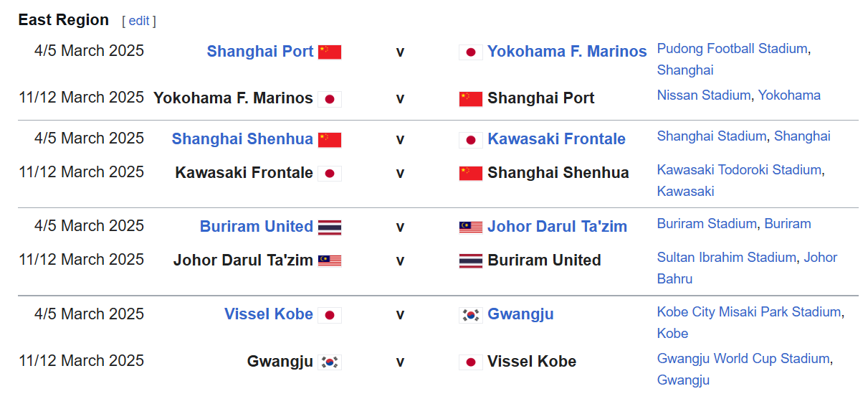Open blue Gwangju team link
The width and height of the screenshot is (868, 404).
(520, 314)
